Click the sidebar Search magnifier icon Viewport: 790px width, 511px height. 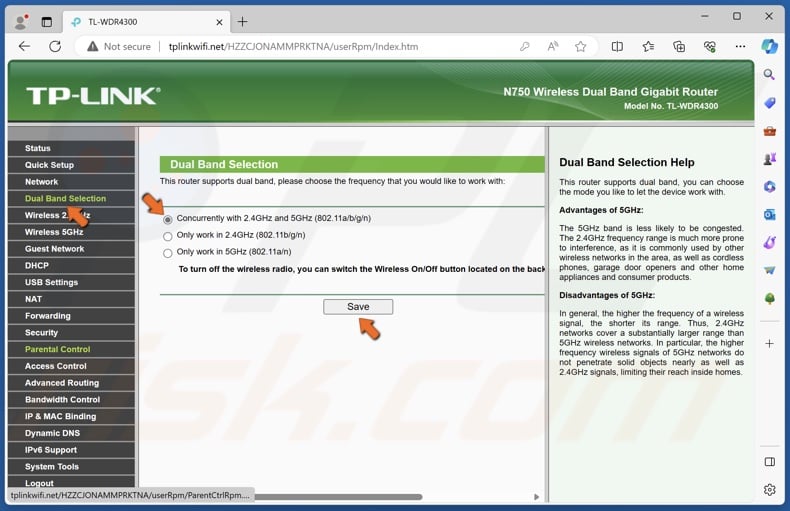click(x=769, y=75)
